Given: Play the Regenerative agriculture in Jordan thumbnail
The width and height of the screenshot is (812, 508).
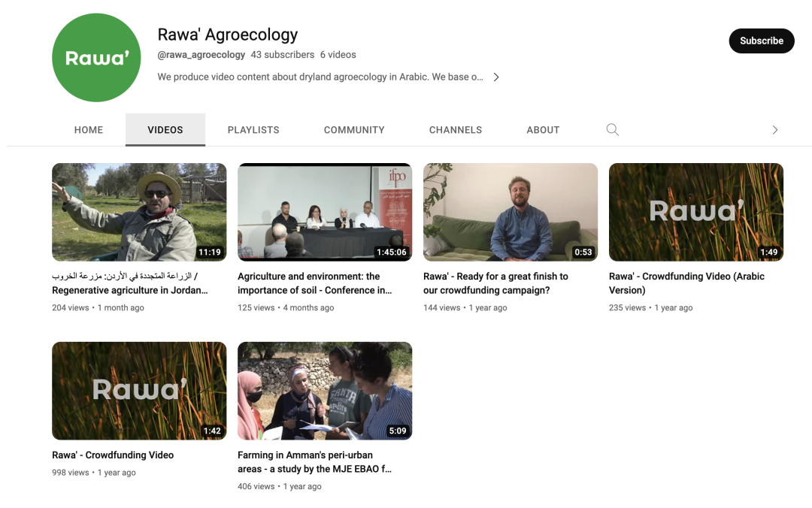Looking at the screenshot, I should coord(139,213).
